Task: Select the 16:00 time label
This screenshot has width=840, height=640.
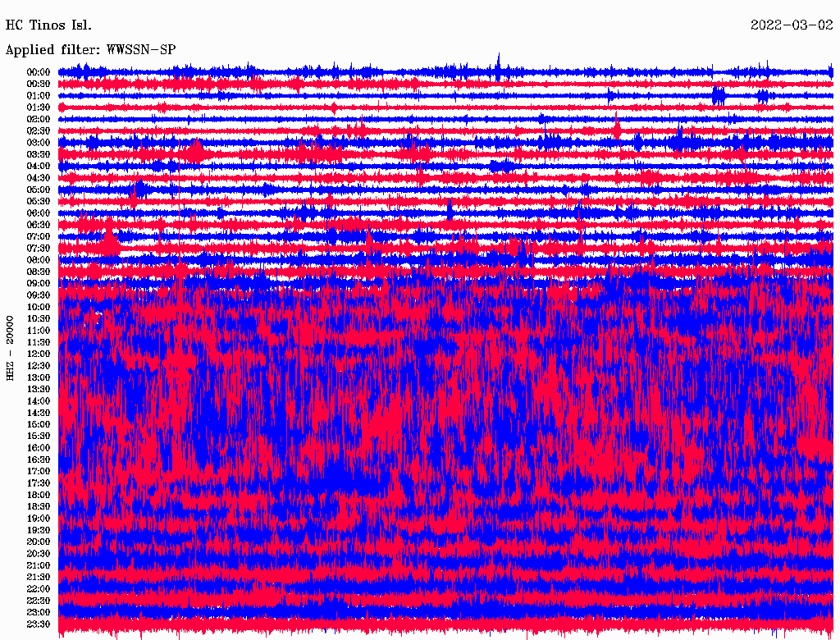Action: coord(39,447)
